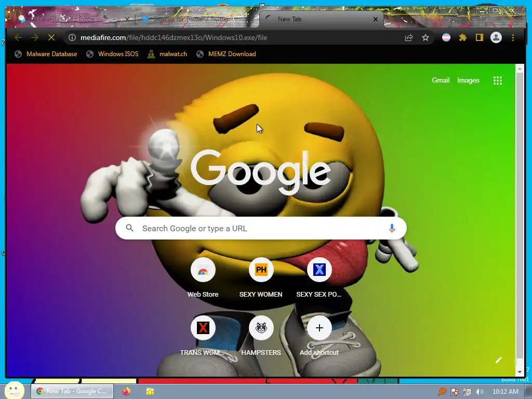Open the Windows Start button
Image resolution: width=532 pixels, height=399 pixels.
(x=14, y=390)
